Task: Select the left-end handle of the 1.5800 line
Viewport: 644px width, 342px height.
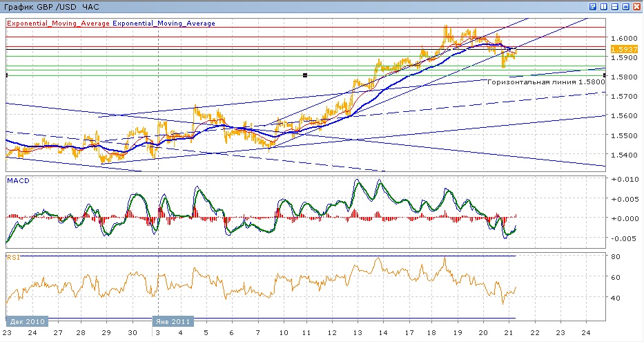Action: 7,75
